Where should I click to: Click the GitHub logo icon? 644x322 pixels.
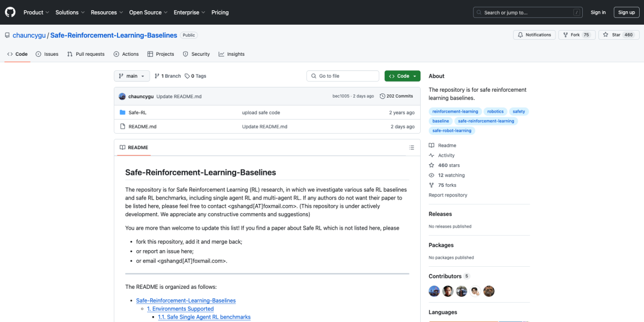(10, 12)
